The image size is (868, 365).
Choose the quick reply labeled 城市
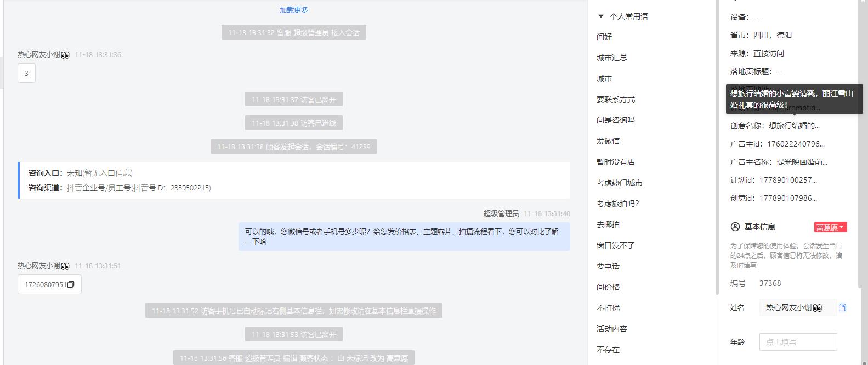[604, 78]
